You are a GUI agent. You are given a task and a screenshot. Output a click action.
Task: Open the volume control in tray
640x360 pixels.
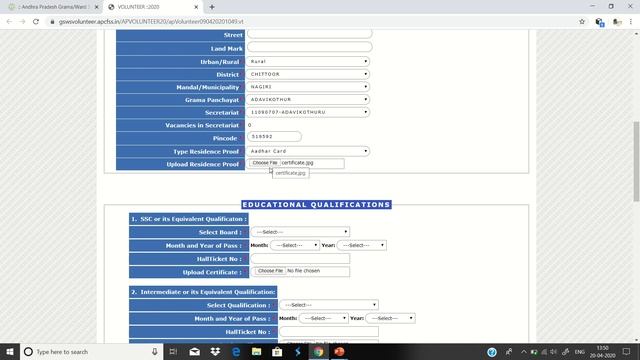point(553,351)
